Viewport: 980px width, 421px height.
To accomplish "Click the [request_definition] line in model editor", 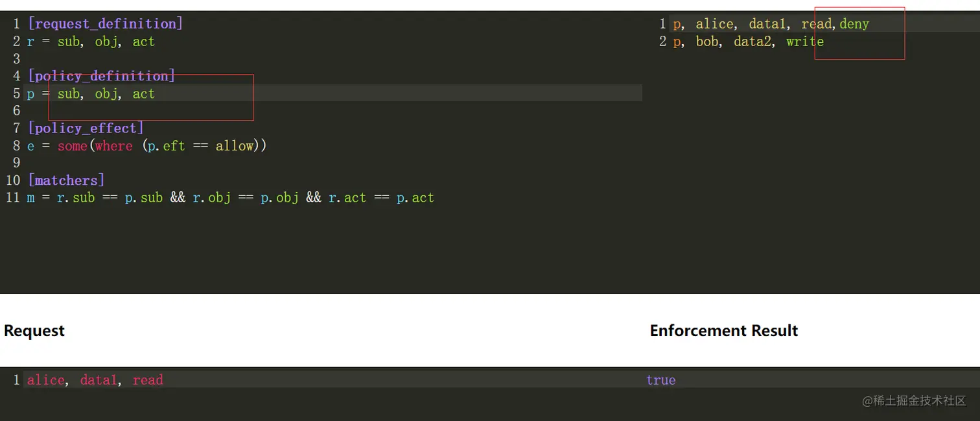I will click(x=105, y=24).
